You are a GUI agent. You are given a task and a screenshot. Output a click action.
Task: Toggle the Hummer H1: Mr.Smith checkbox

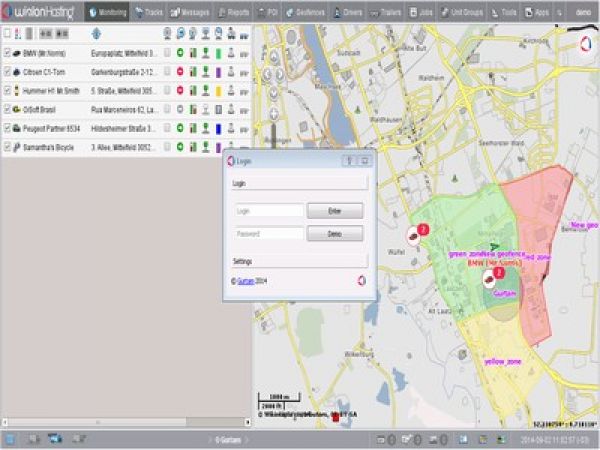[x=8, y=90]
